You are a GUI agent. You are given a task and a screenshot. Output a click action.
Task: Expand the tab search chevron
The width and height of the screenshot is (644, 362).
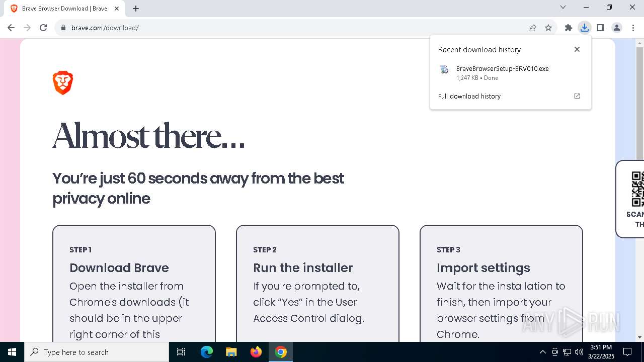(563, 7)
